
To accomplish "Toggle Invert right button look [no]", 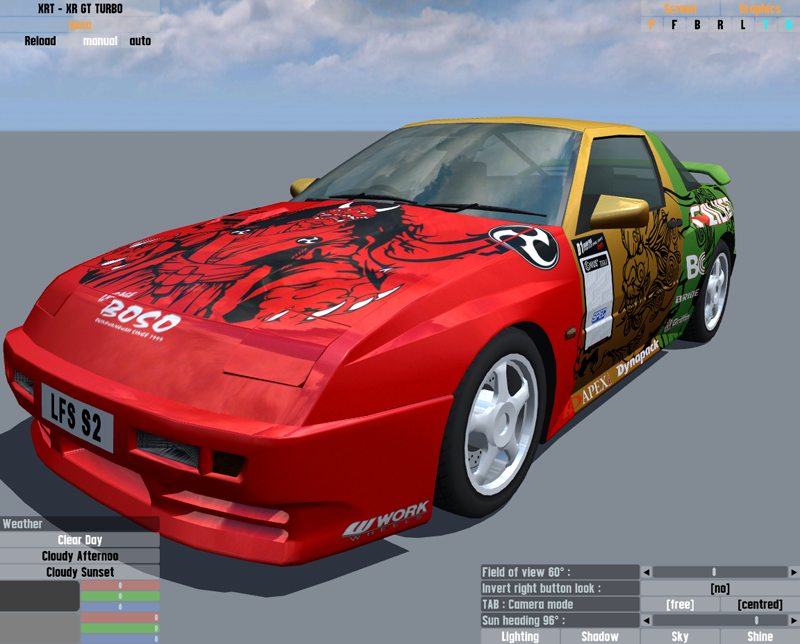I will coord(720,588).
